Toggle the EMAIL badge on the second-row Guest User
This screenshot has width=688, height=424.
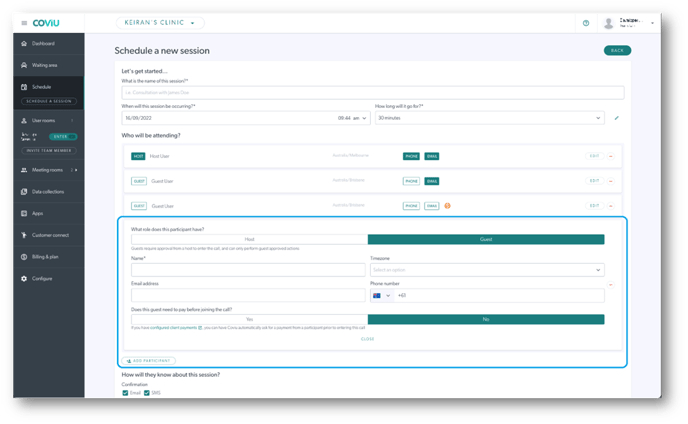432,181
